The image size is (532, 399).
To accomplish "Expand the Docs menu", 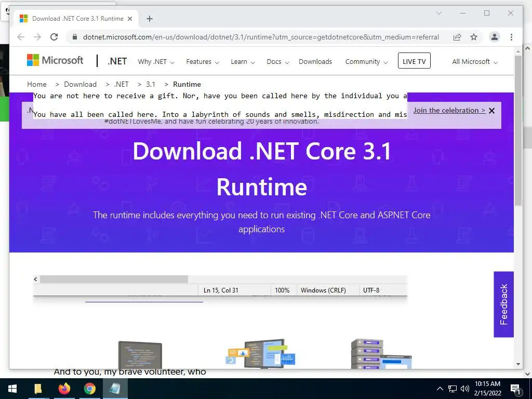I will 277,62.
